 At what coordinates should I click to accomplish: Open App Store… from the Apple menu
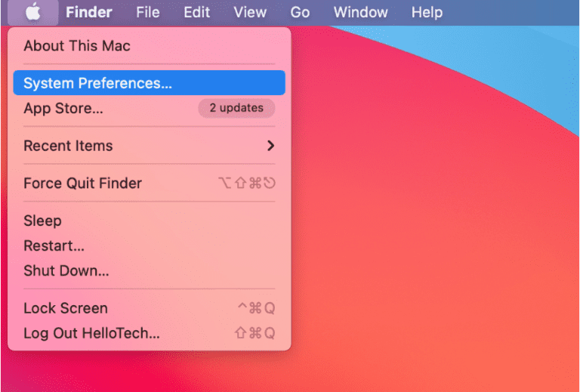point(149,108)
